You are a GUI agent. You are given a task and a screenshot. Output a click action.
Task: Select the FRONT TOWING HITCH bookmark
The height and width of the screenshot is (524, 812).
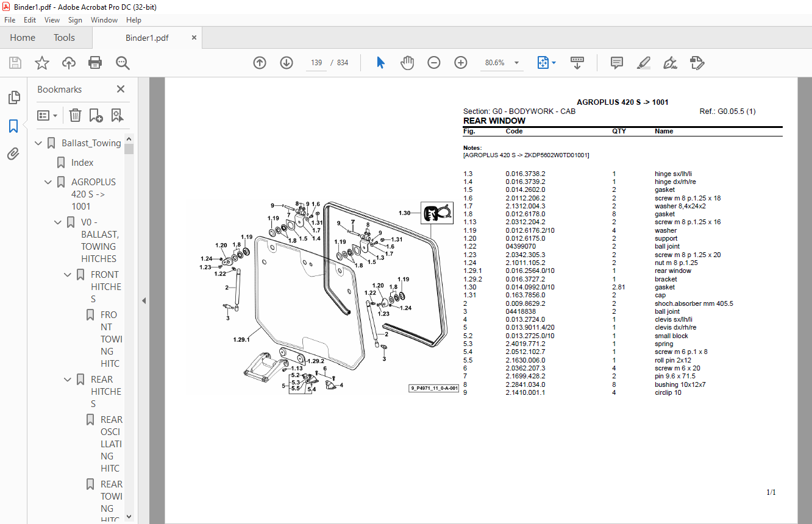pyautogui.click(x=112, y=339)
